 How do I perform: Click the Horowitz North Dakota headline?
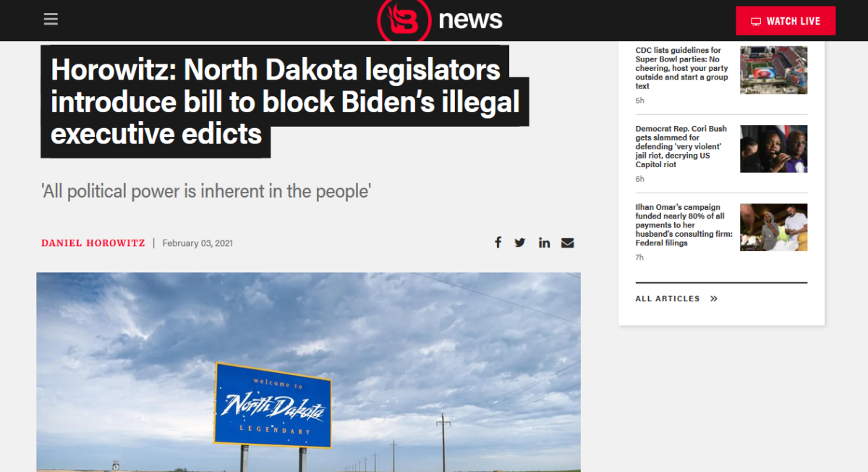click(285, 101)
